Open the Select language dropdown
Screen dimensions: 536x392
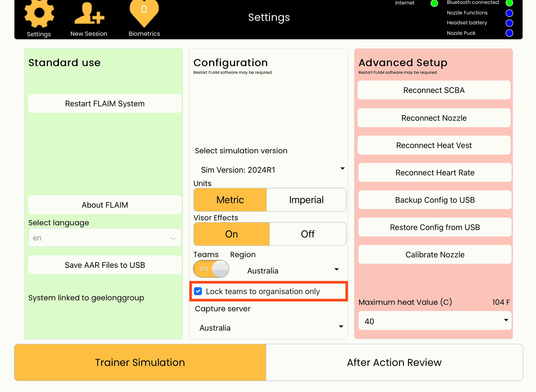(105, 238)
